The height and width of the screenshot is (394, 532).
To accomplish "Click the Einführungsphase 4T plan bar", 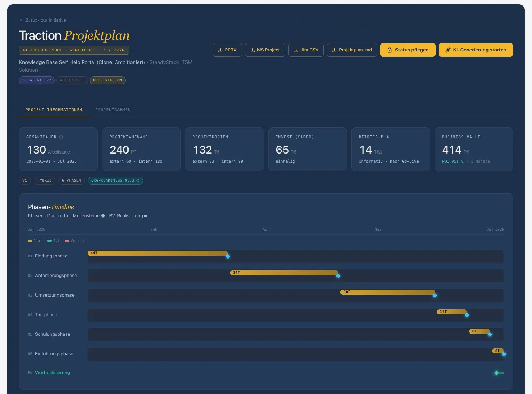I will point(498,351).
